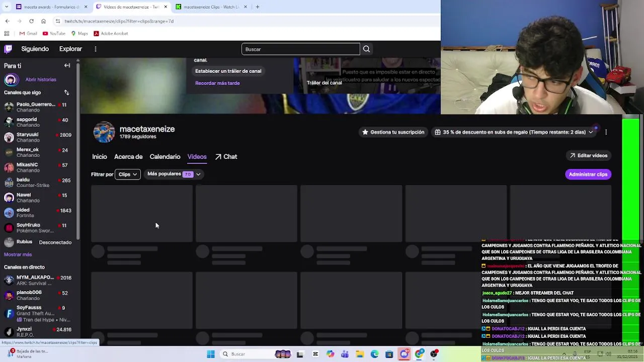Open the Gmail bookmark

pos(28,34)
